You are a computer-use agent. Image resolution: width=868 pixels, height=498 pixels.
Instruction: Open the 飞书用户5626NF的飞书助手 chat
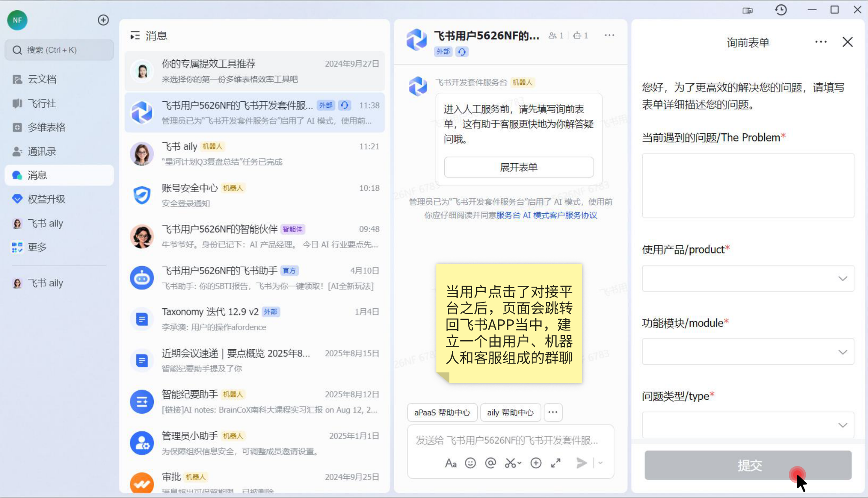pos(255,278)
